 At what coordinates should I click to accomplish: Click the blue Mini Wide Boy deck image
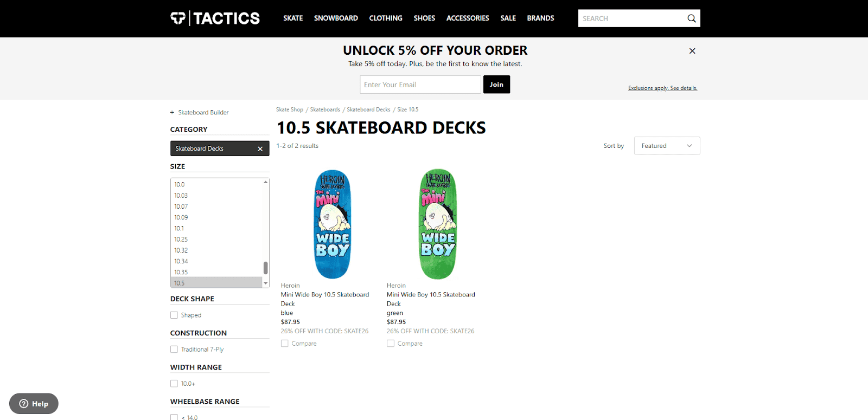(332, 224)
